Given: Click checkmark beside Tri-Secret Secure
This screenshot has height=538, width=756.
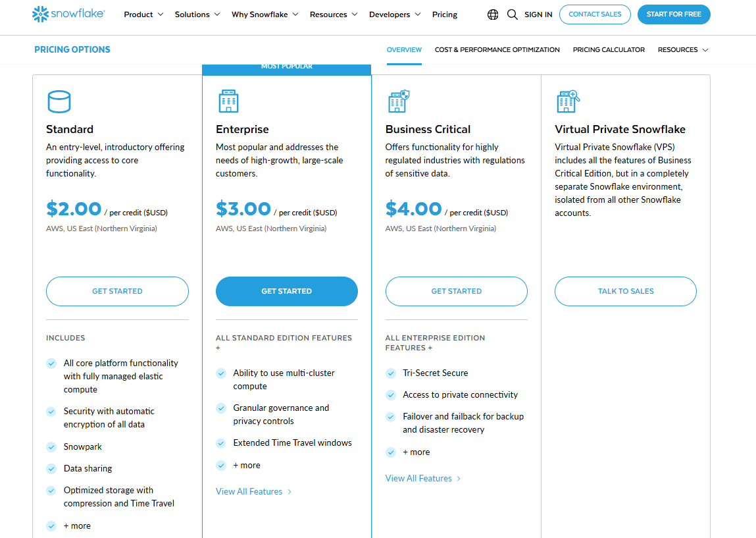Looking at the screenshot, I should [x=391, y=373].
